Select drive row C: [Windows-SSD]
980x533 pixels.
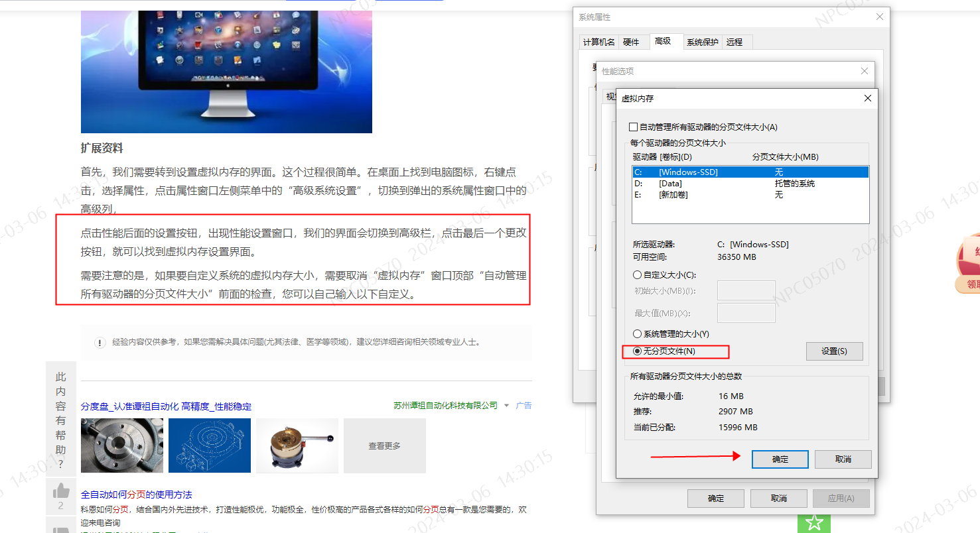(750, 172)
